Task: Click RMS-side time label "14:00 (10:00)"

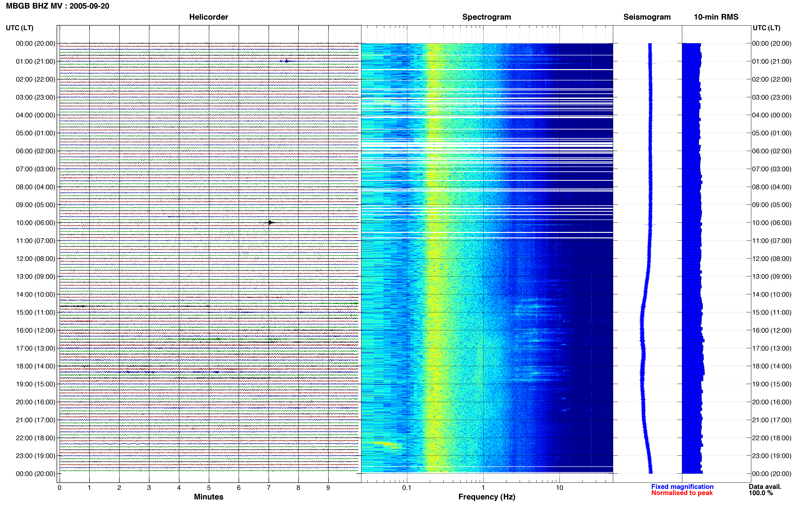Action: click(x=772, y=295)
